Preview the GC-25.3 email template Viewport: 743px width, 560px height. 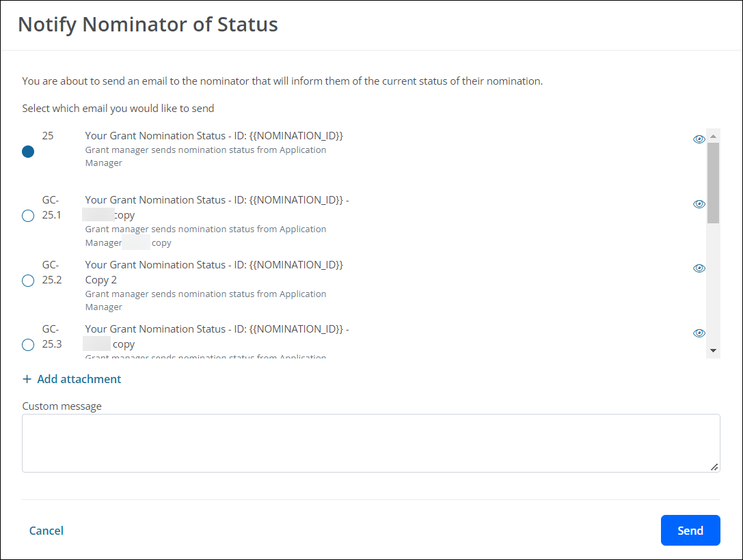pos(699,333)
